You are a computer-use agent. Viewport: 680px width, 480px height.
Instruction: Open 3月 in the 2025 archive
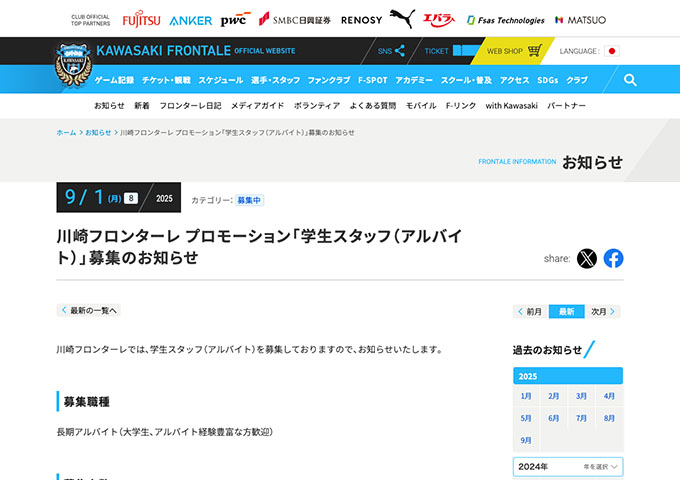point(581,396)
